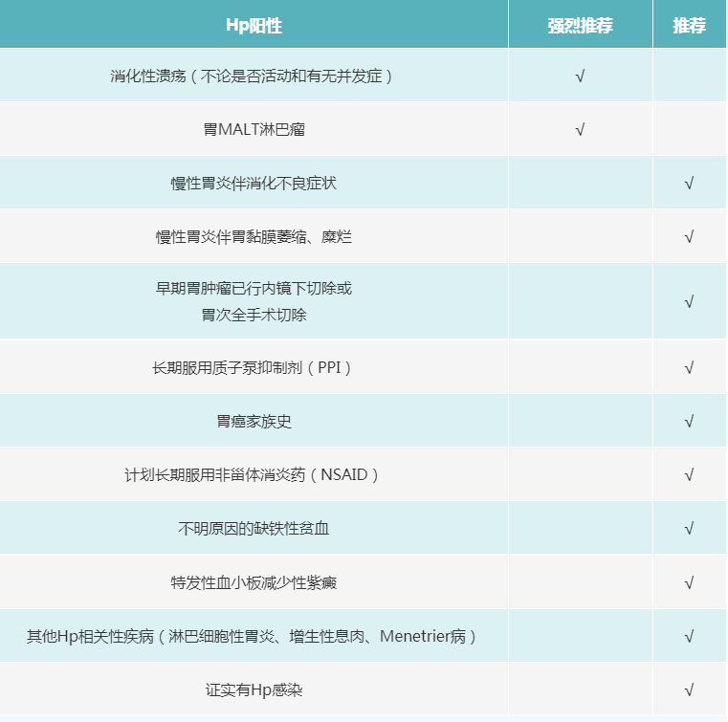Click the checkmark beside 早期胃肿瘤 row
Image resolution: width=728 pixels, height=722 pixels.
click(x=689, y=301)
